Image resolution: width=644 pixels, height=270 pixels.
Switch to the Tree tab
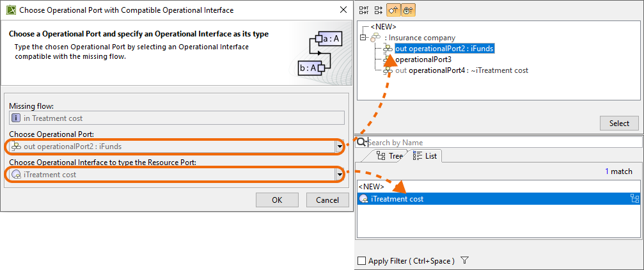click(389, 155)
